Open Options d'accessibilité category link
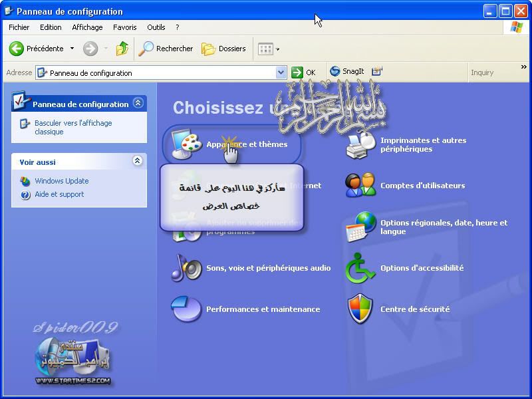The width and height of the screenshot is (532, 399). 422,268
